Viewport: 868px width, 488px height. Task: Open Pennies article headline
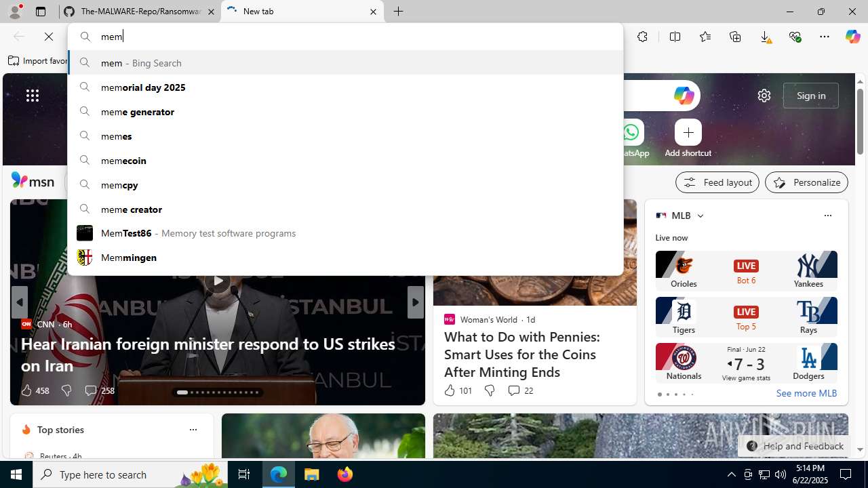(x=521, y=354)
